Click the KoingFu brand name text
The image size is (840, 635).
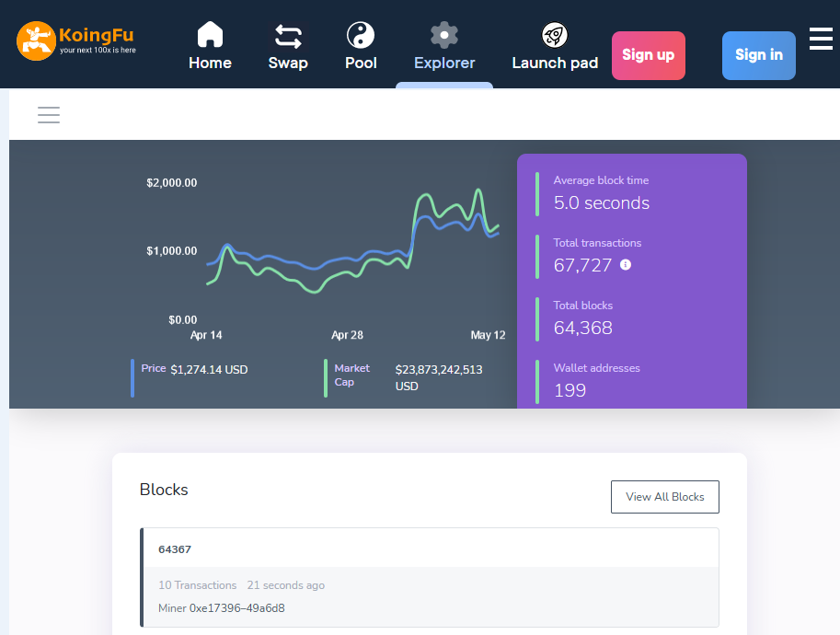97,35
